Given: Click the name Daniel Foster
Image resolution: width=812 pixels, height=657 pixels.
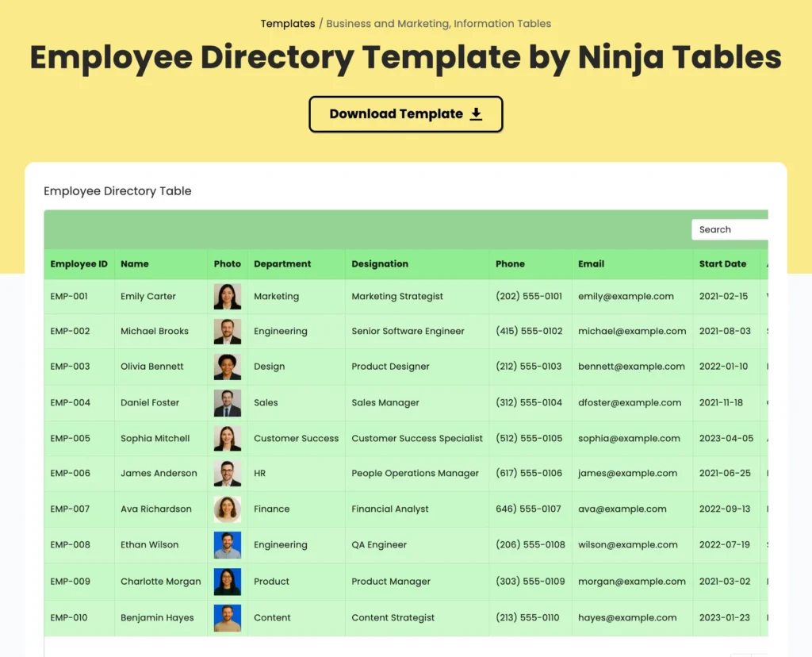Looking at the screenshot, I should 150,402.
